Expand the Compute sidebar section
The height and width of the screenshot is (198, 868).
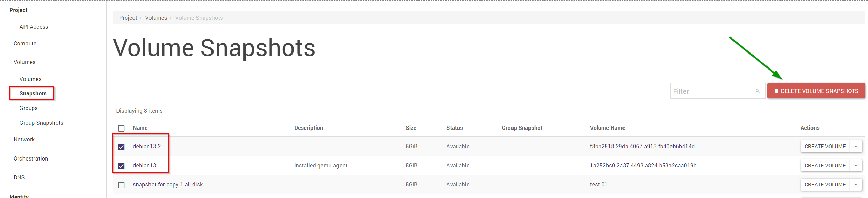click(25, 43)
